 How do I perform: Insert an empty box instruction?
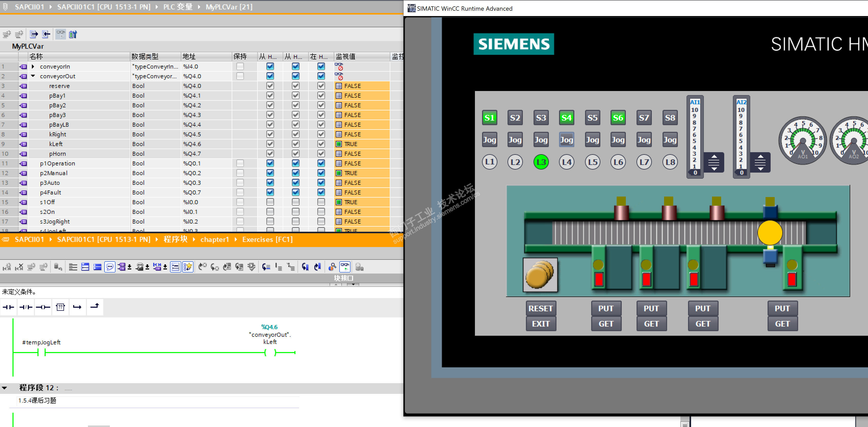(60, 307)
